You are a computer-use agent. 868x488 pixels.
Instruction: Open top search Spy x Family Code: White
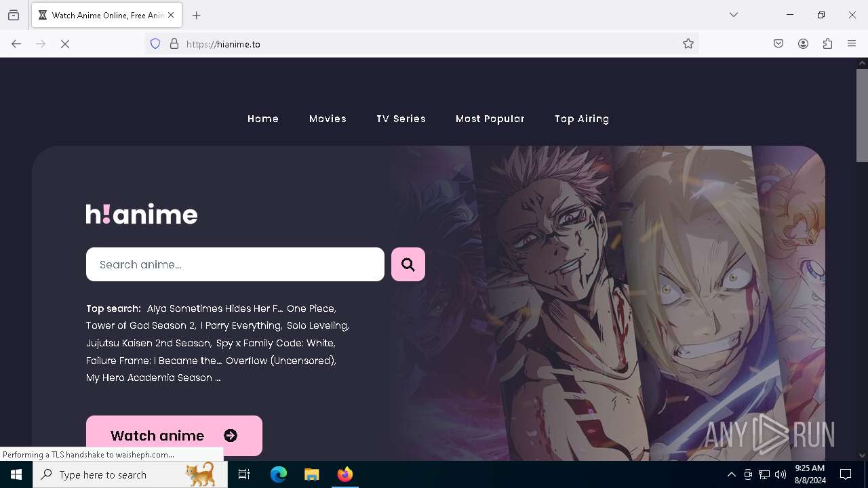pyautogui.click(x=275, y=344)
